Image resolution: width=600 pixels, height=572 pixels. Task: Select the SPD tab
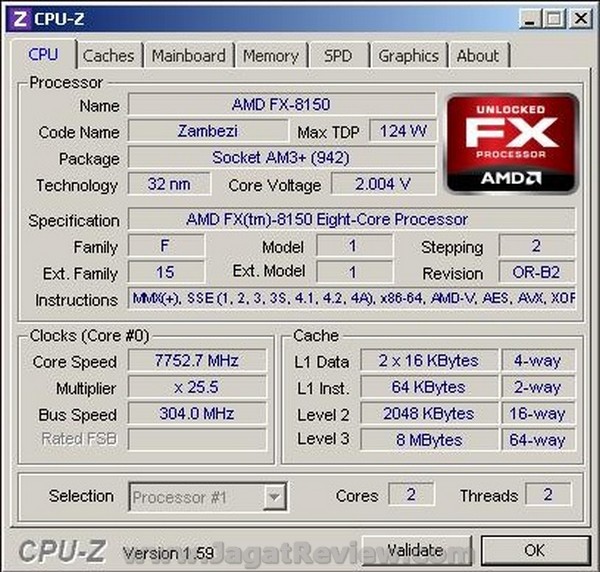338,56
